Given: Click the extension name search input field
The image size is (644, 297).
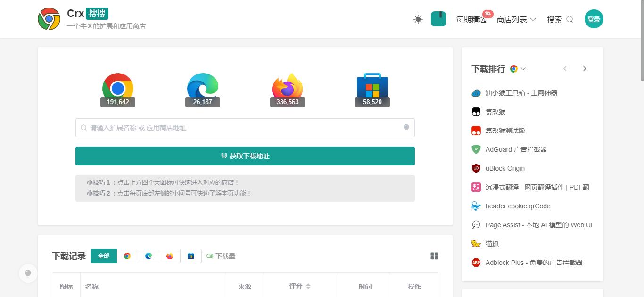Looking at the screenshot, I should click(245, 128).
